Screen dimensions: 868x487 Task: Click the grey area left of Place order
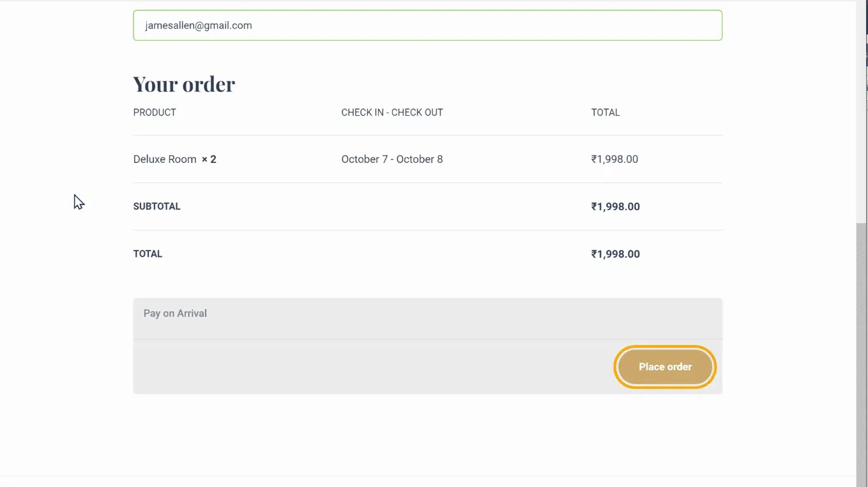coord(370,367)
